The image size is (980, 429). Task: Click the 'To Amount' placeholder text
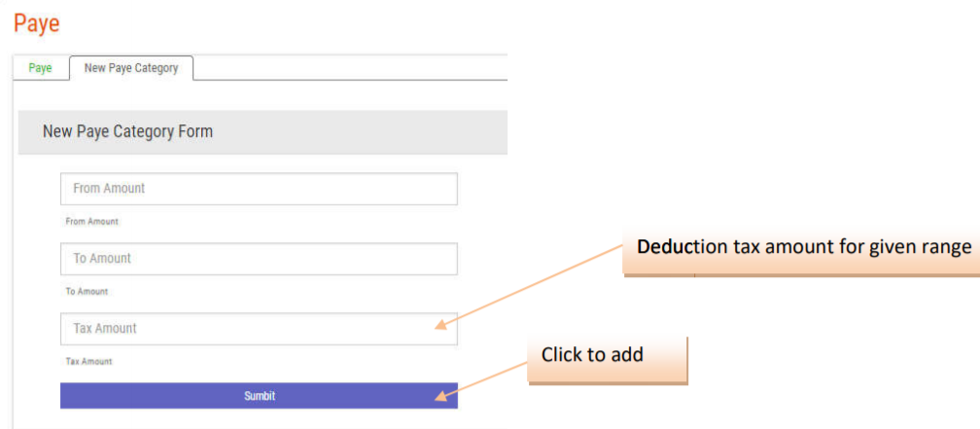click(102, 259)
